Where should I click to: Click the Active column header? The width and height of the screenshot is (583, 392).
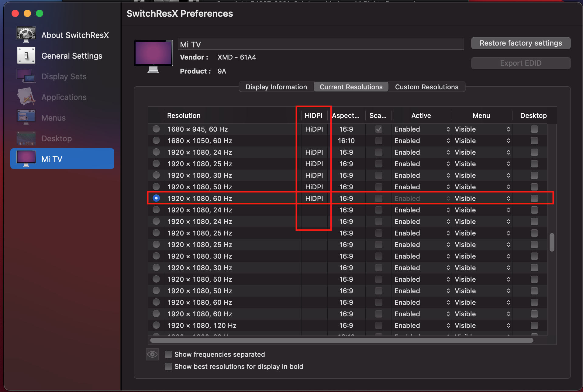(421, 115)
